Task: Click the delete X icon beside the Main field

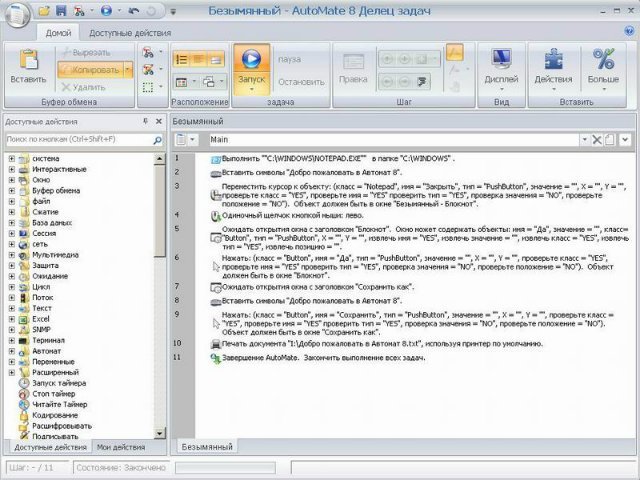Action: [597, 140]
